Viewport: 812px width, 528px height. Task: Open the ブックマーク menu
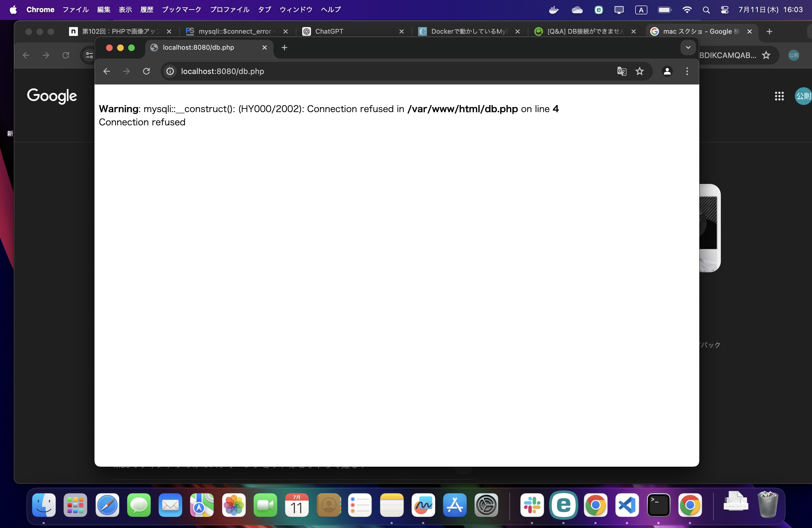(x=181, y=10)
